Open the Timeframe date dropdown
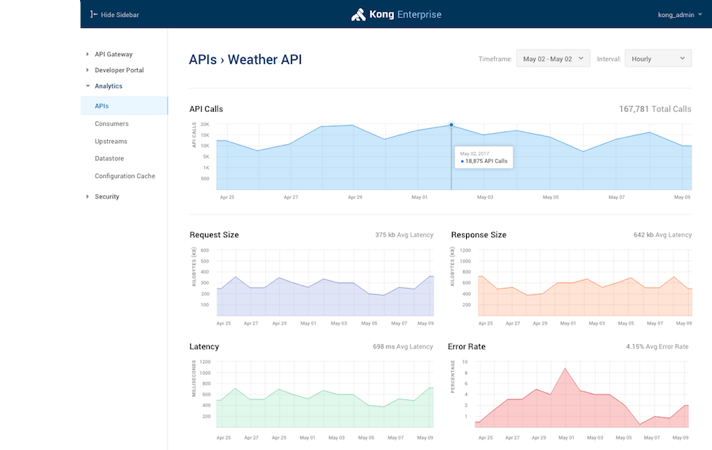The height and width of the screenshot is (450, 712). point(553,59)
